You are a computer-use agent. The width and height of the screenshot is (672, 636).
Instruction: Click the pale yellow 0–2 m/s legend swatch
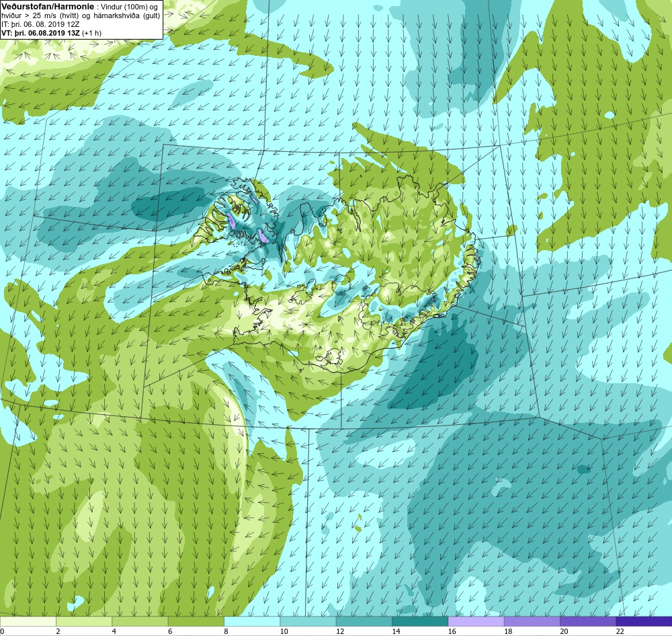[x=28, y=621]
